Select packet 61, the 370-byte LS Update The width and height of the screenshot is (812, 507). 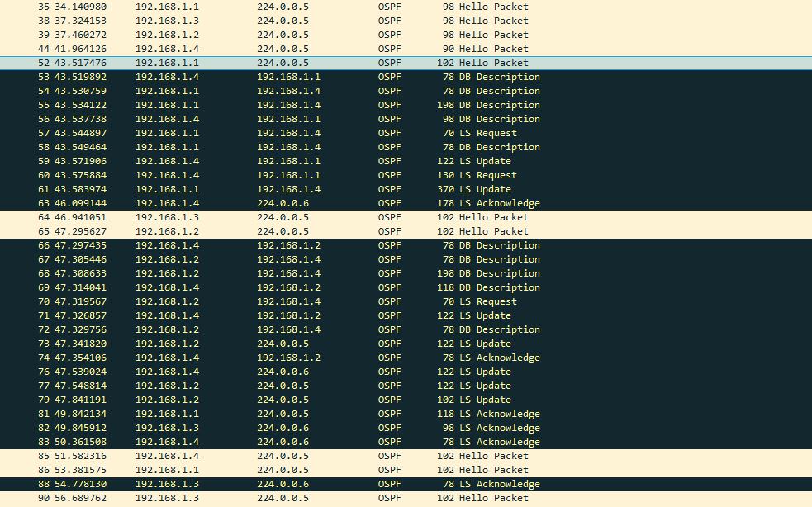[x=248, y=188]
